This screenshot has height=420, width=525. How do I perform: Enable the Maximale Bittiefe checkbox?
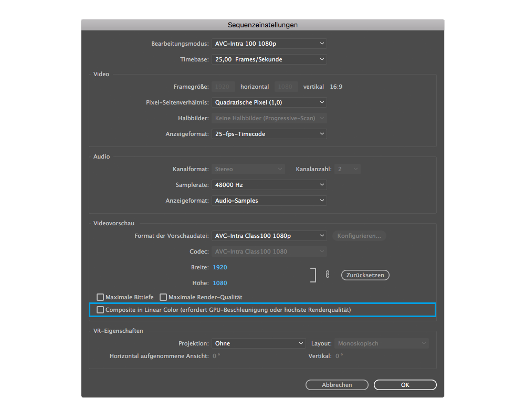100,297
